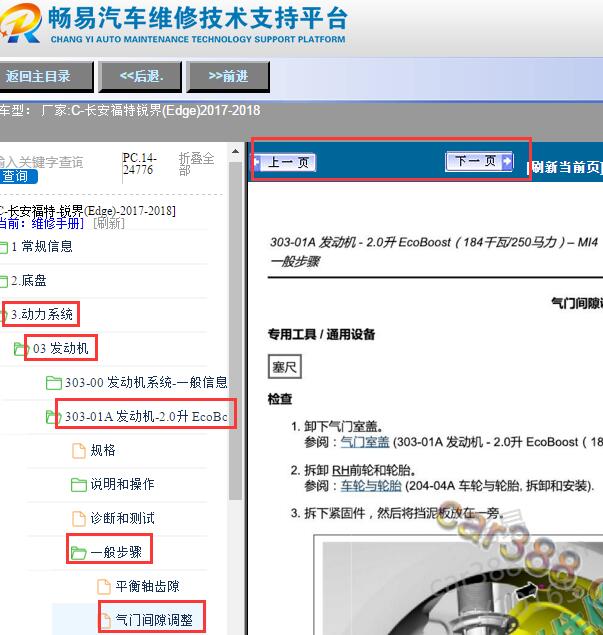Image resolution: width=603 pixels, height=635 pixels.
Task: Expand the 1 常规信息 tree node
Action: point(42,246)
